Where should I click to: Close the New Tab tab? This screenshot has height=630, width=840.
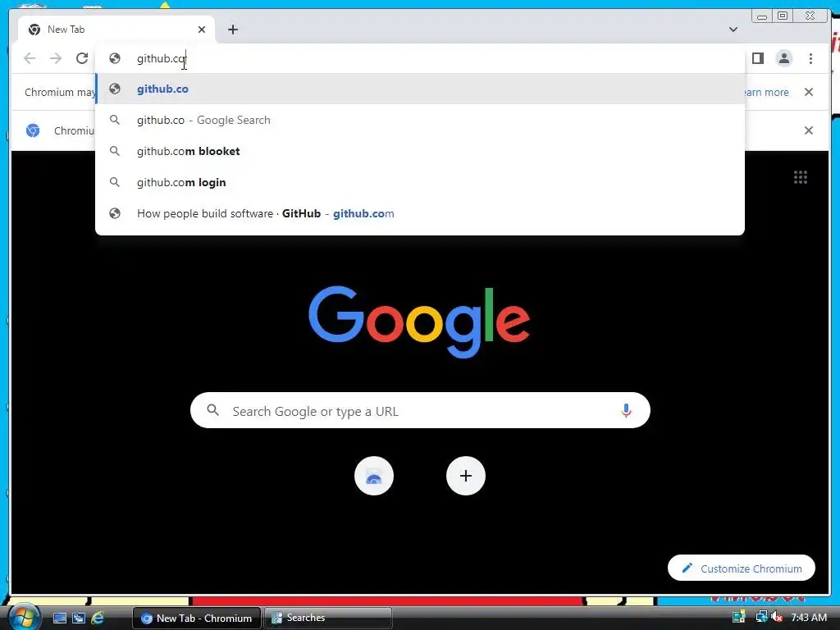[x=202, y=30]
